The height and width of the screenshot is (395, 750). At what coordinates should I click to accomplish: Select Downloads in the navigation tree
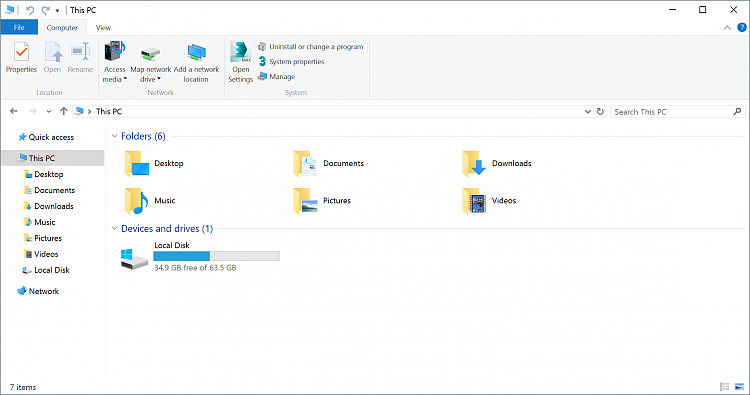click(48, 206)
